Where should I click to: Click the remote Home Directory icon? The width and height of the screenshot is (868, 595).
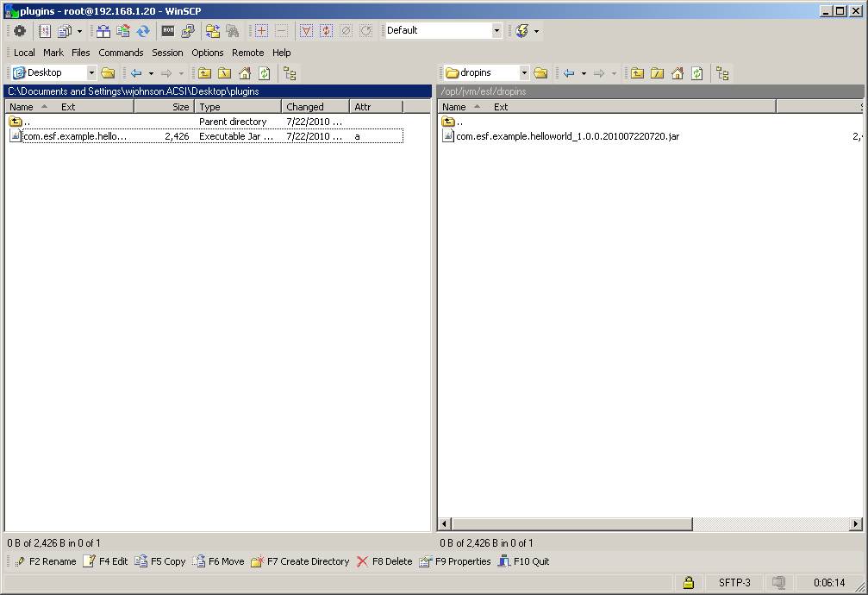coord(677,73)
